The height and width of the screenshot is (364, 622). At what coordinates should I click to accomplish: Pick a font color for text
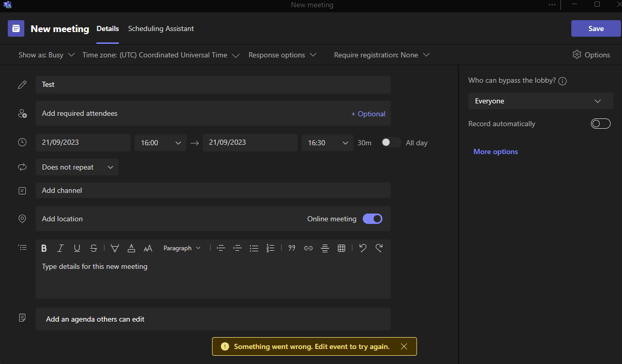(x=131, y=248)
